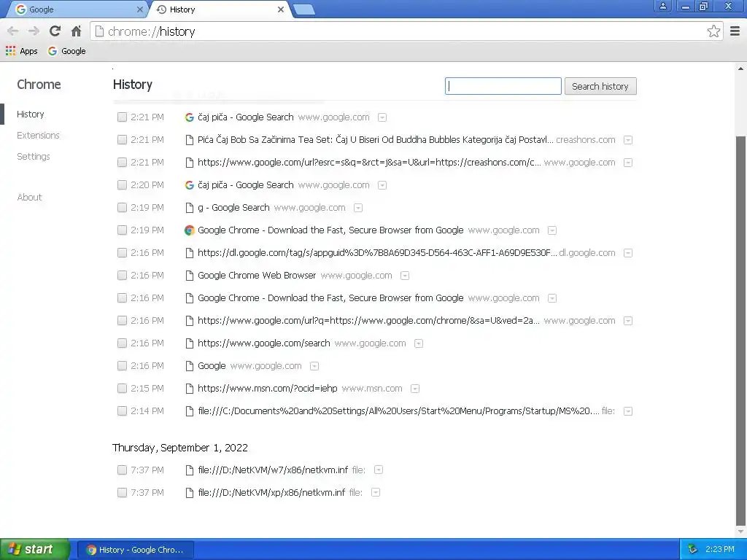Click the 2:23 PM system clock
The height and width of the screenshot is (560, 747).
(x=720, y=549)
